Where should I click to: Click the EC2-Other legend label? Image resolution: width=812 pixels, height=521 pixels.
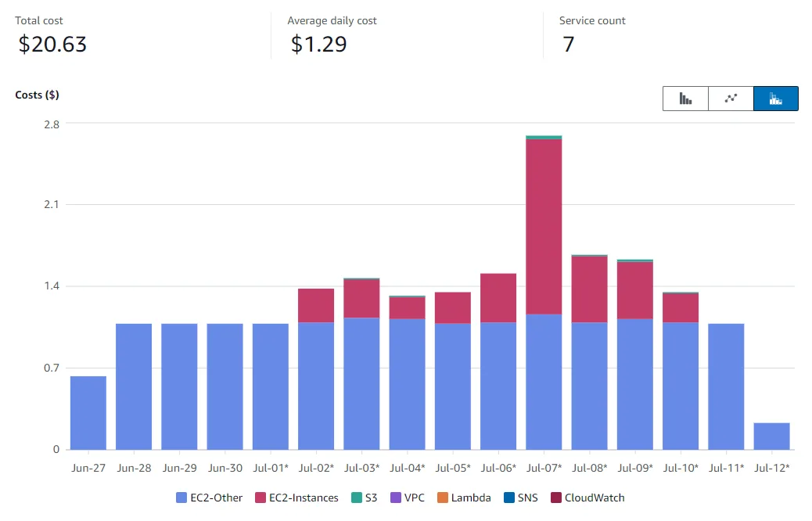click(x=216, y=498)
